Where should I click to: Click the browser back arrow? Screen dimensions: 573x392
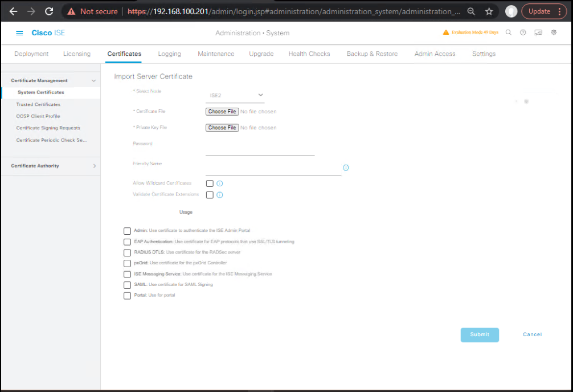click(14, 11)
